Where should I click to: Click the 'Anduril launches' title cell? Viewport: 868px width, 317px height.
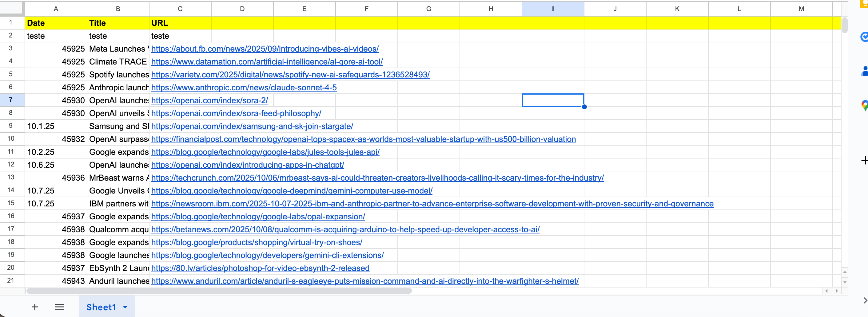click(x=118, y=281)
